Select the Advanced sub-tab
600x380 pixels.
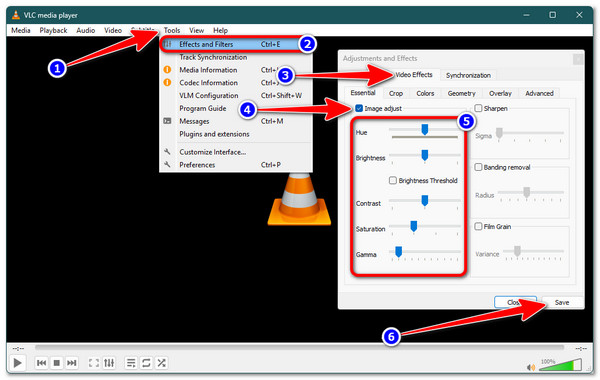click(539, 93)
